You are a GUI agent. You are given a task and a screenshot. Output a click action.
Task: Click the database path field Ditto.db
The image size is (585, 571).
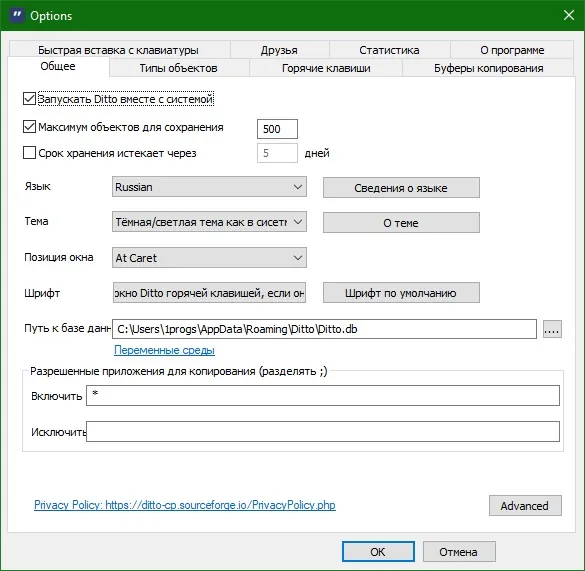[324, 329]
